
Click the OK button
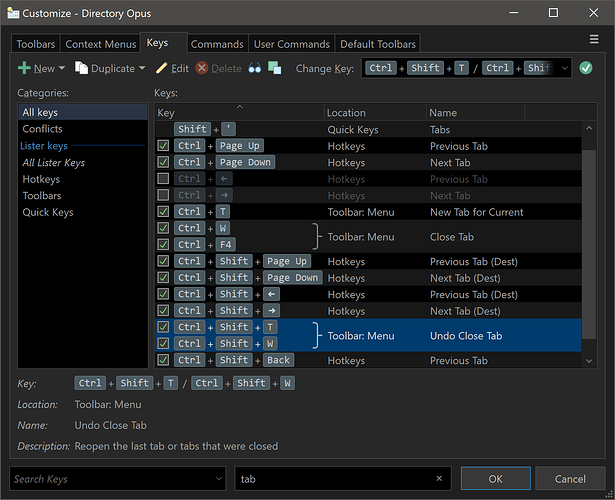(x=495, y=478)
